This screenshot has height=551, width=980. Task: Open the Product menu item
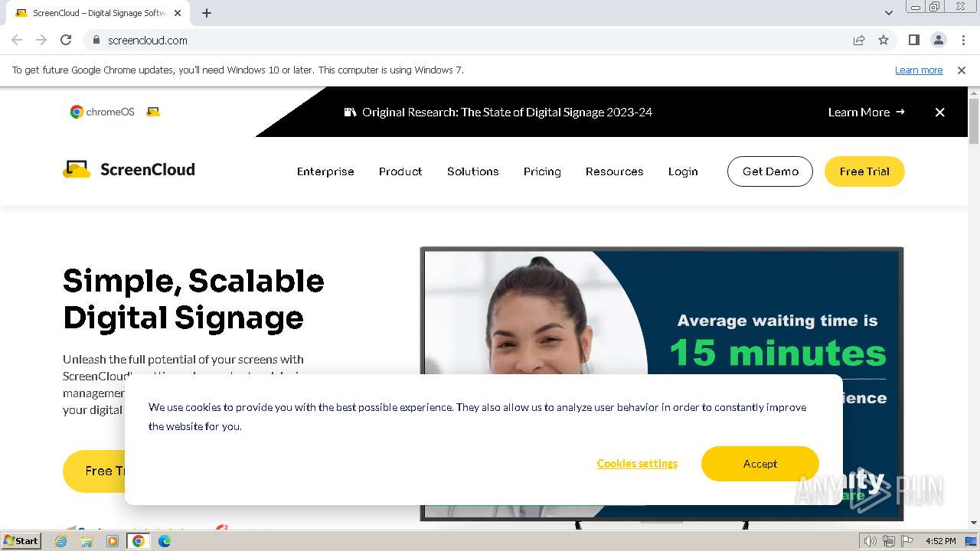point(400,171)
